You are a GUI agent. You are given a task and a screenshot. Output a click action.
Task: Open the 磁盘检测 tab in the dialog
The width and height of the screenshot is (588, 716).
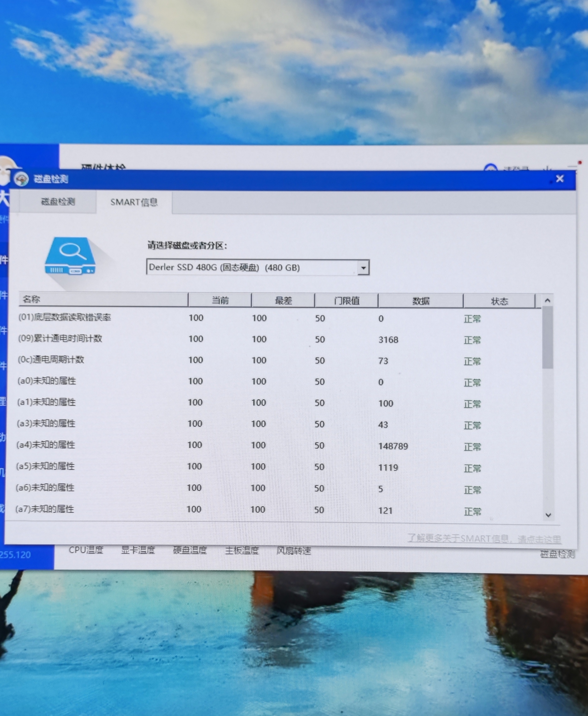(x=58, y=202)
